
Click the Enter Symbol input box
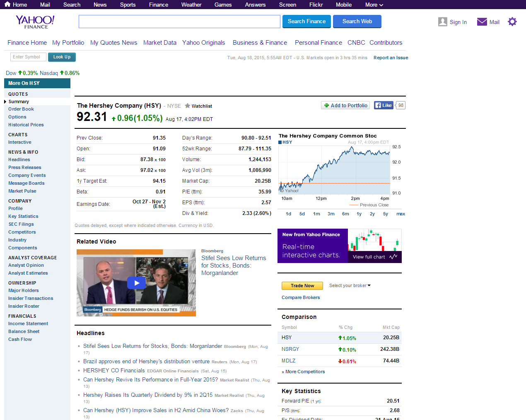click(28, 57)
